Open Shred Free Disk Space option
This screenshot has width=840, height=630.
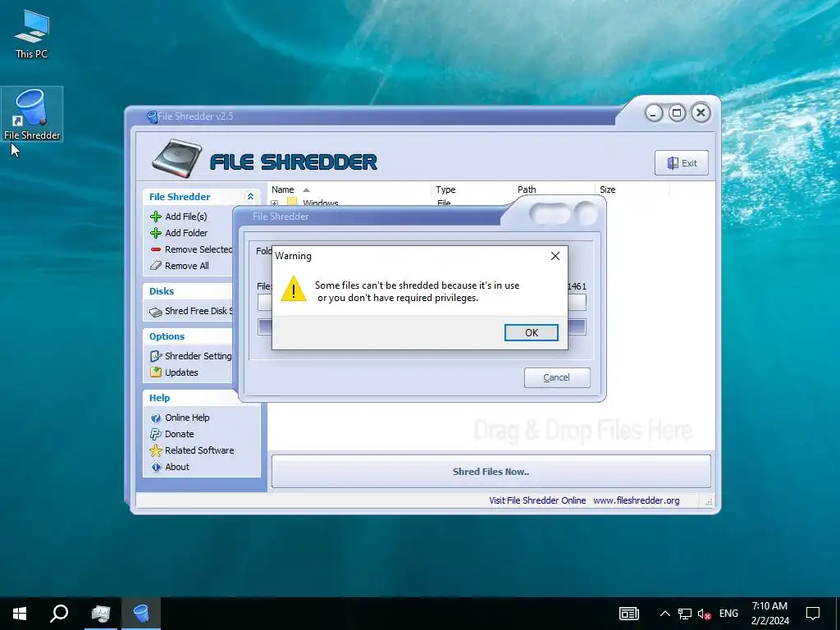199,311
